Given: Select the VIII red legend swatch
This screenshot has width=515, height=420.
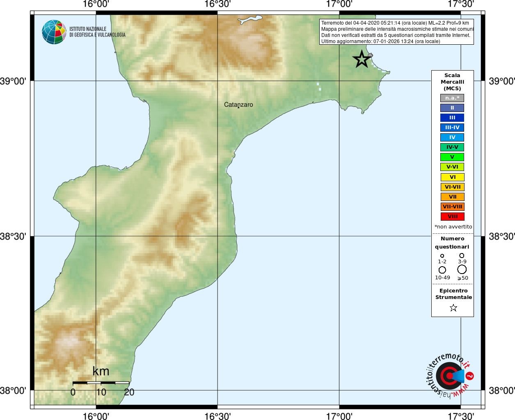Looking at the screenshot, I should tap(452, 217).
